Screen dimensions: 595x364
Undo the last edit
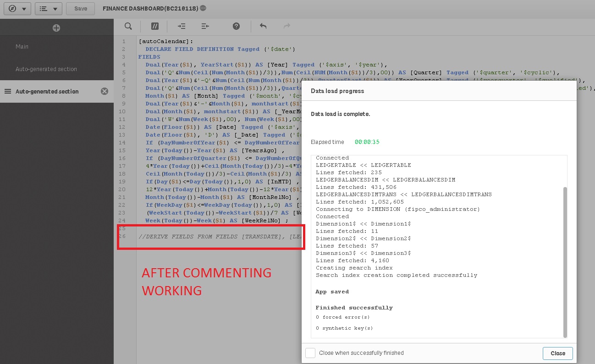coord(263,26)
